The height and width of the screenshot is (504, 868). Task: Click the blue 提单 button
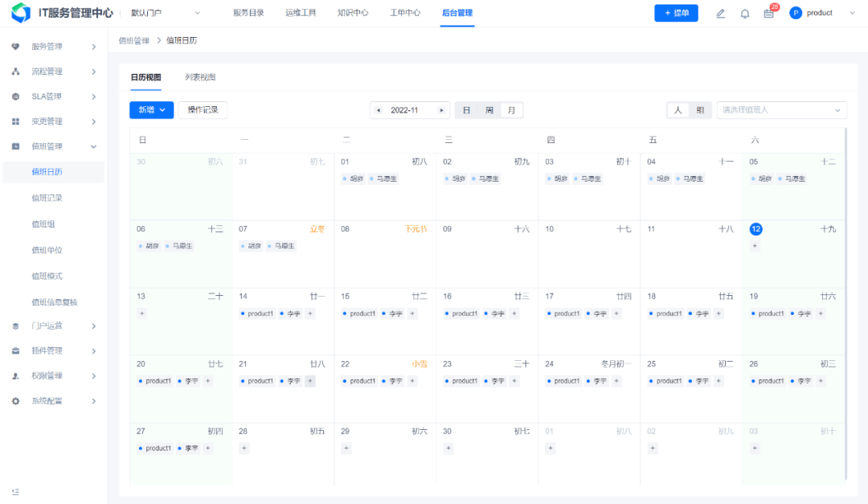point(676,13)
